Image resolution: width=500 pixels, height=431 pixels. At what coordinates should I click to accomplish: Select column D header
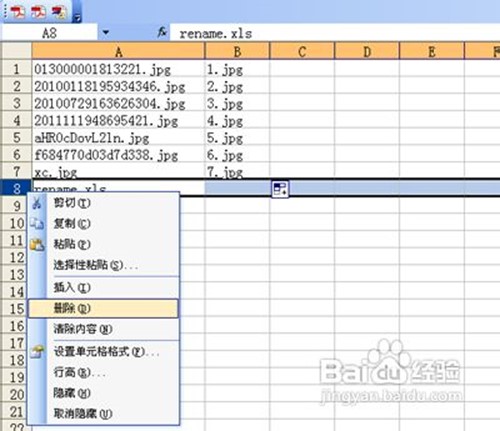tap(367, 51)
